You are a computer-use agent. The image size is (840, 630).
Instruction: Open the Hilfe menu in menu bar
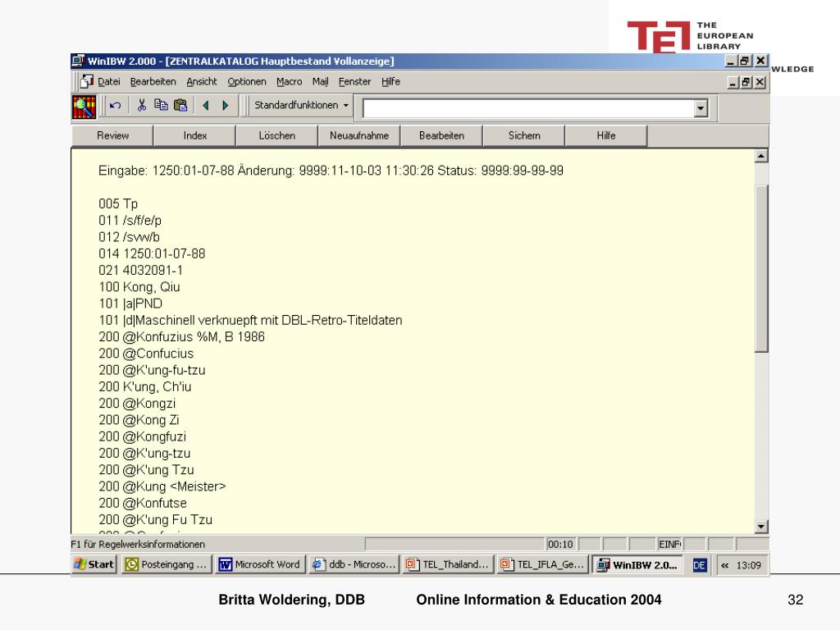pyautogui.click(x=390, y=81)
